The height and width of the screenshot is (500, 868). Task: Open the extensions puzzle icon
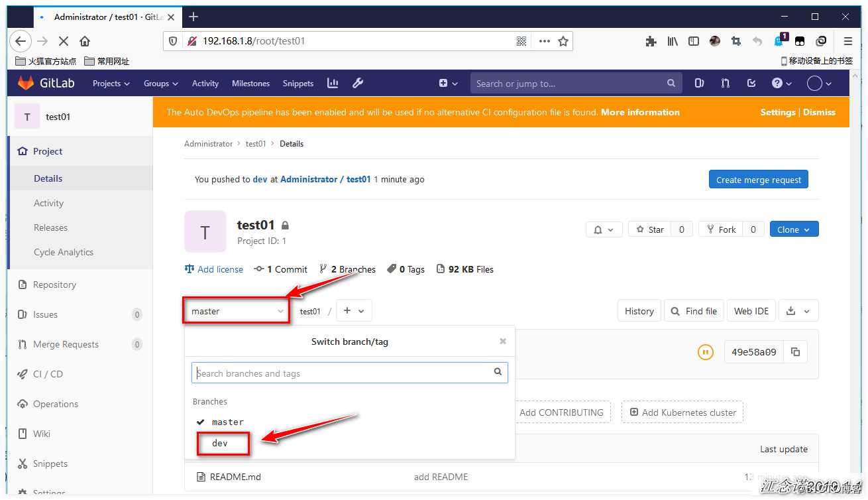tap(651, 41)
